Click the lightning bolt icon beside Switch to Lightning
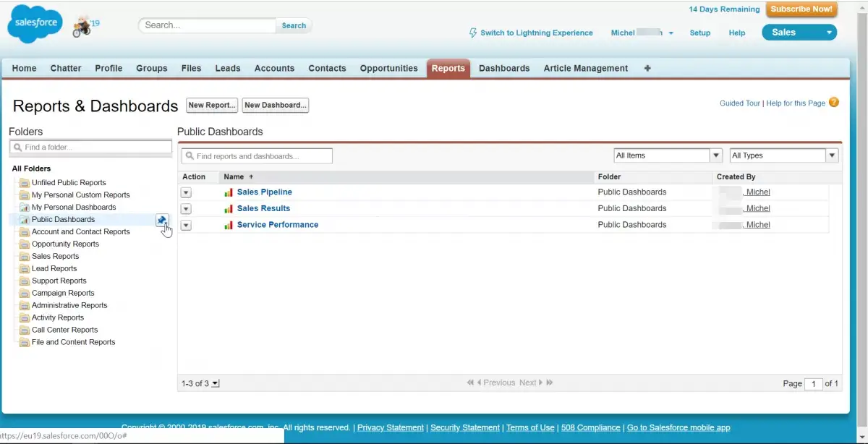 pyautogui.click(x=474, y=33)
